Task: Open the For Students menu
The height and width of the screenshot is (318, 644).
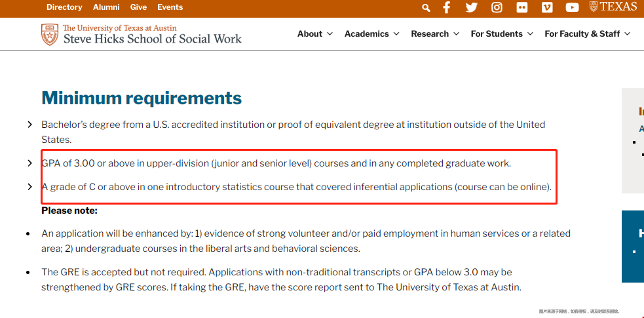Action: [x=502, y=34]
